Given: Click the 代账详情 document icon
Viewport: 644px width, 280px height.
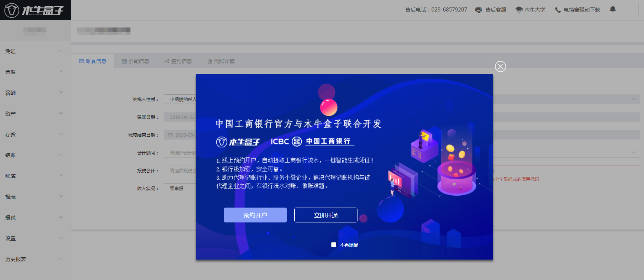Looking at the screenshot, I should pos(210,61).
